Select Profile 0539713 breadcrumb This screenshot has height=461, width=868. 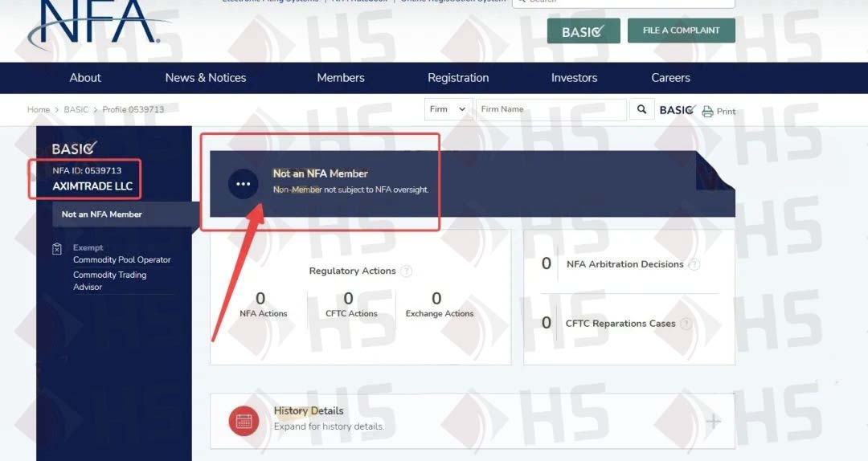[133, 109]
